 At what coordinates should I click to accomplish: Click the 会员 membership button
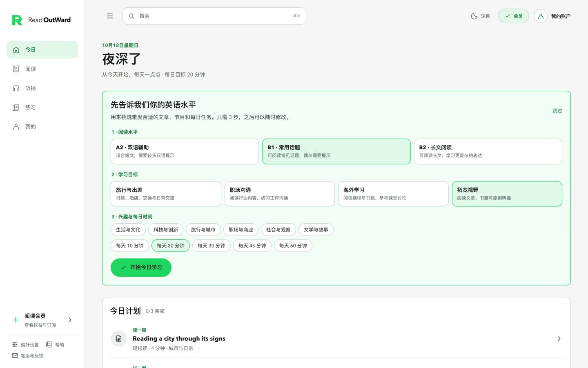click(514, 16)
